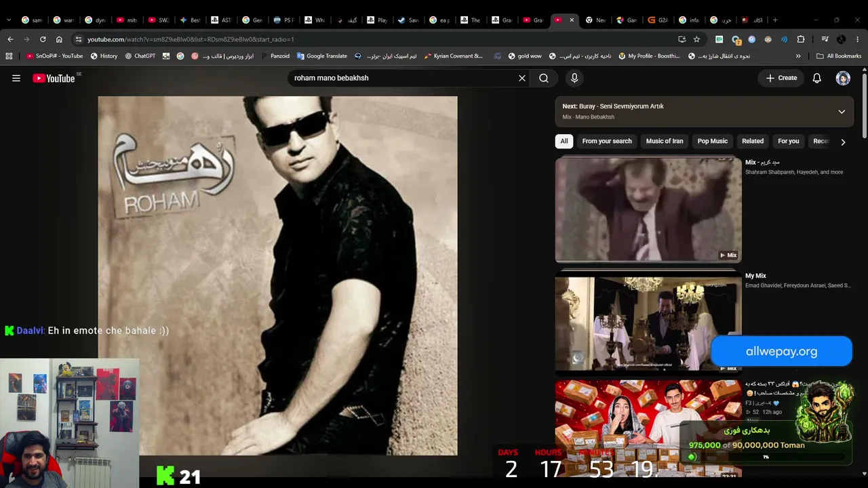Open the Kyrian Covenant bookmark
Viewport: 868px width, 488px height.
pyautogui.click(x=453, y=56)
